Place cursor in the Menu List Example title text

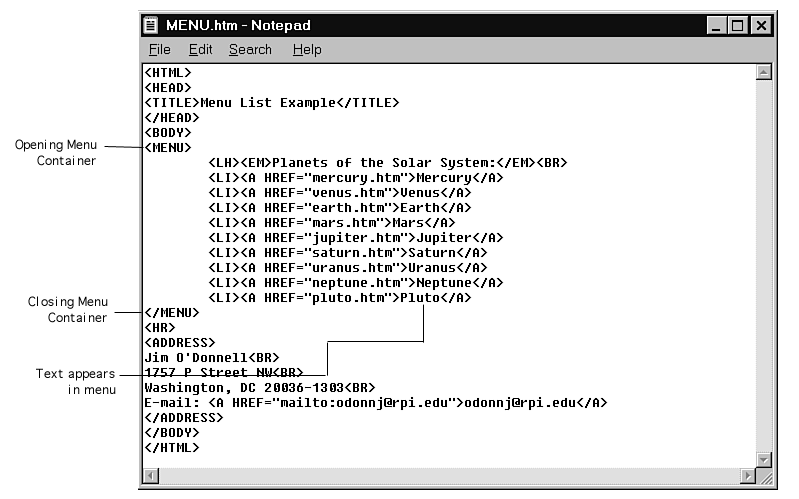click(268, 103)
